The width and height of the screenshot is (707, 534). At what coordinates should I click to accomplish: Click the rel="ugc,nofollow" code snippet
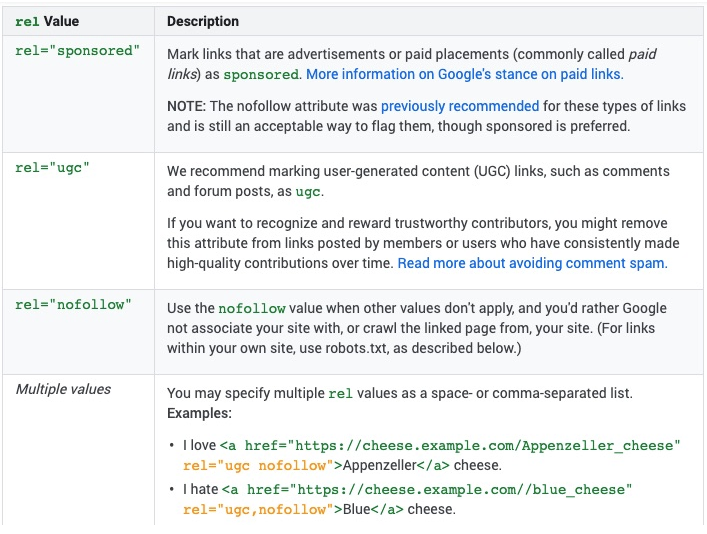[258, 509]
